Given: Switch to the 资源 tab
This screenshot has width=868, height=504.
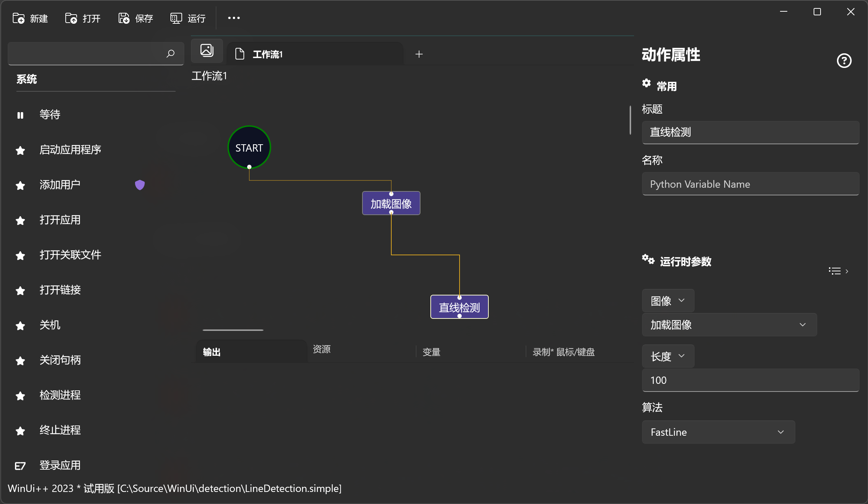Looking at the screenshot, I should pyautogui.click(x=322, y=350).
